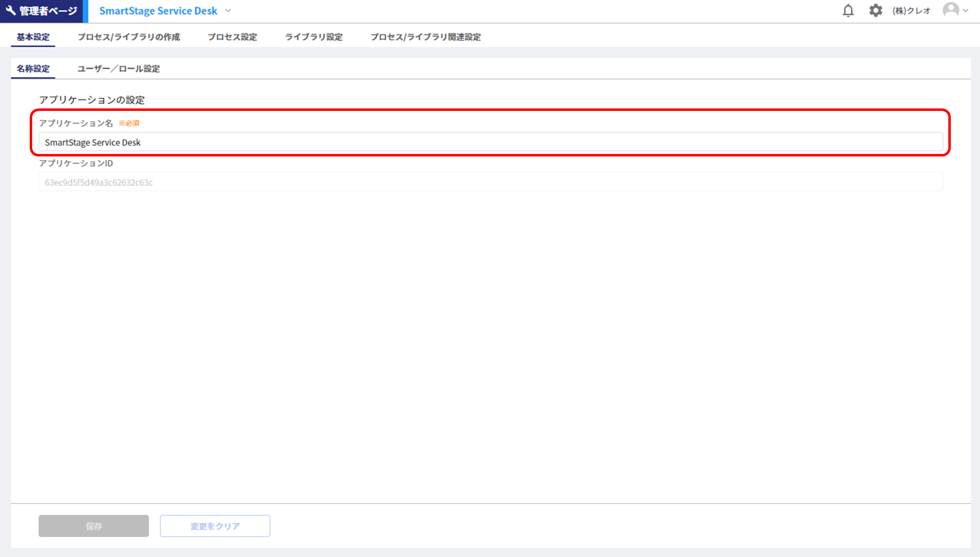This screenshot has width=980, height=557.
Task: Open the settings gear icon
Action: click(x=876, y=11)
